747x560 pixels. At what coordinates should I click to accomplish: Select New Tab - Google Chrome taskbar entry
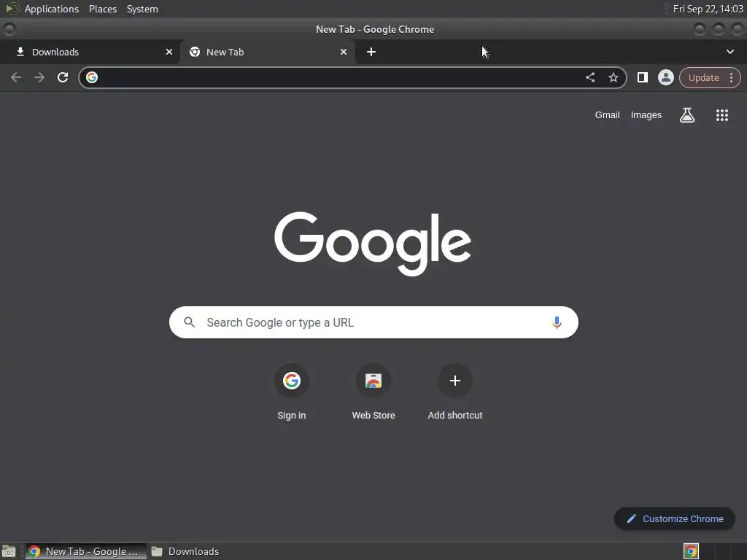tap(86, 551)
